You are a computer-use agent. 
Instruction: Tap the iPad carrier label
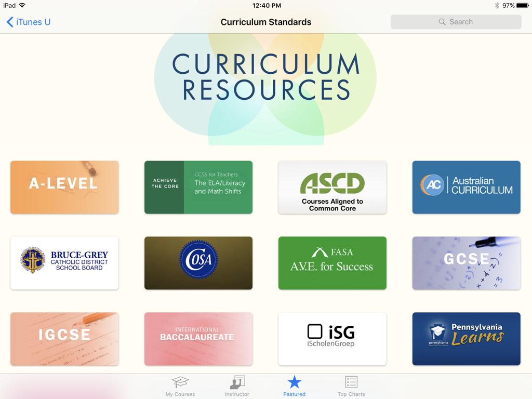[x=9, y=5]
